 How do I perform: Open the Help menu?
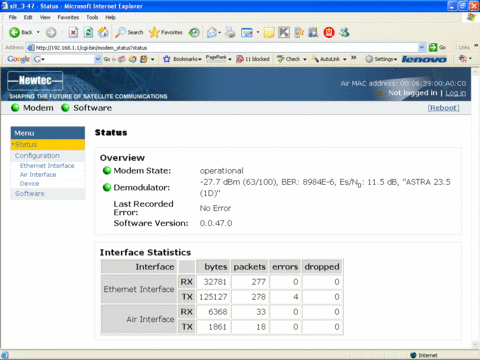(x=110, y=17)
